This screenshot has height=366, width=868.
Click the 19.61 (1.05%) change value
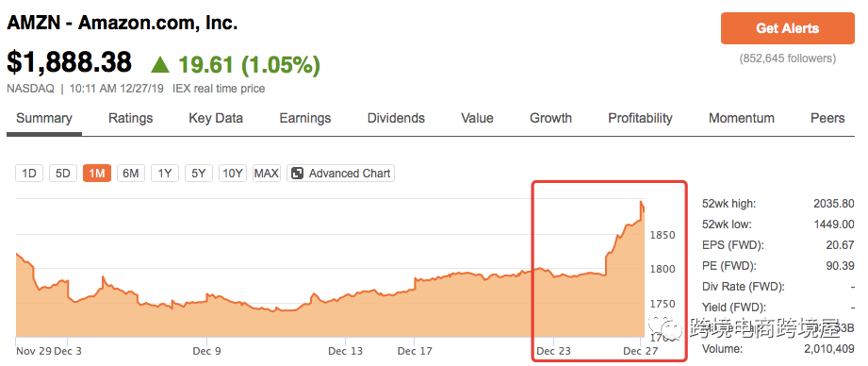[x=249, y=65]
